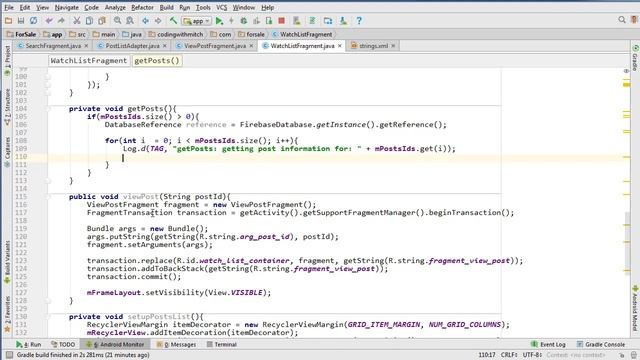The height and width of the screenshot is (360, 640).
Task: Open the UTF-8 encoding selector
Action: [532, 355]
